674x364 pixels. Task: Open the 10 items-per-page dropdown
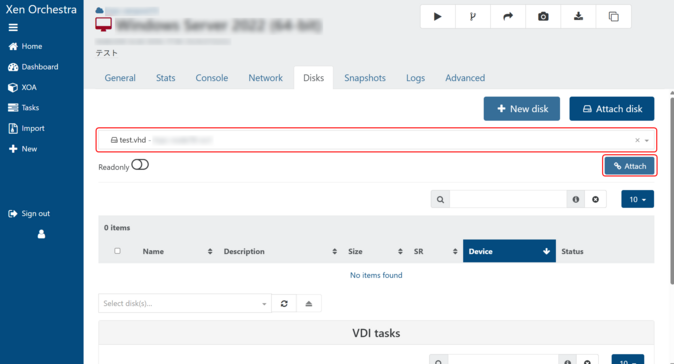coord(637,199)
